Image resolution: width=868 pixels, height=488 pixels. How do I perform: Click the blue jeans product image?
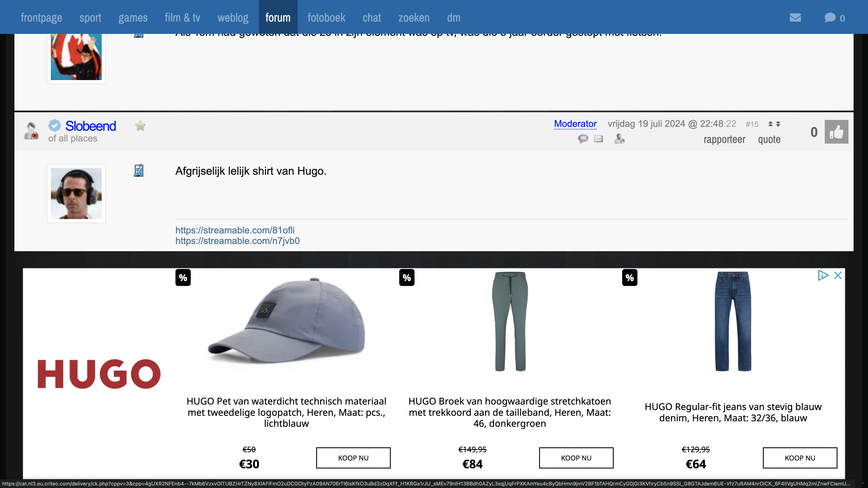click(x=733, y=321)
